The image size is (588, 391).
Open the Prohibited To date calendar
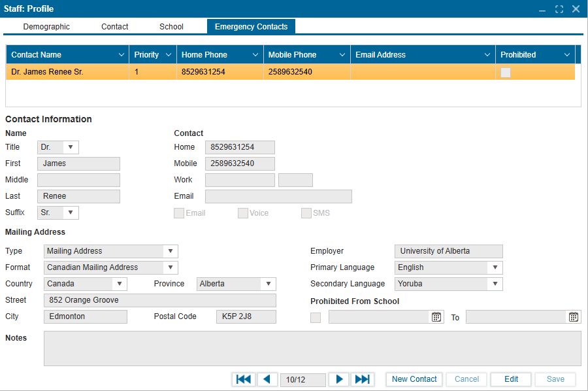point(574,317)
